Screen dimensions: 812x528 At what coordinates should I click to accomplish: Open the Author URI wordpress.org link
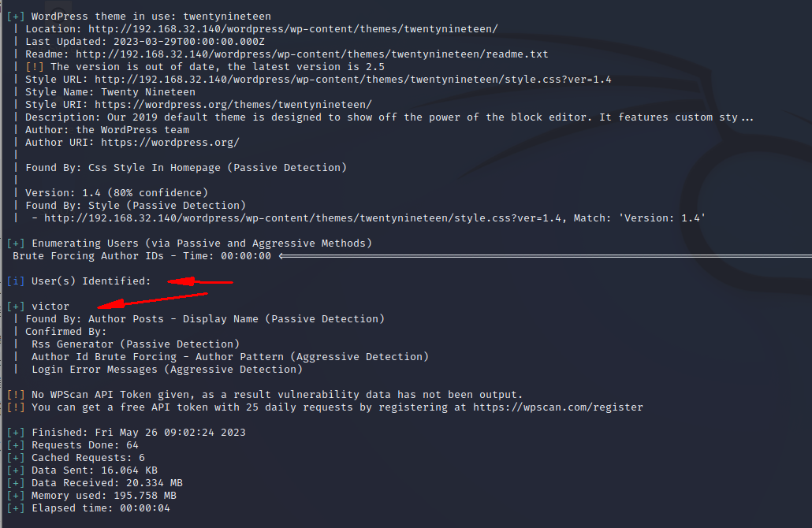[169, 143]
